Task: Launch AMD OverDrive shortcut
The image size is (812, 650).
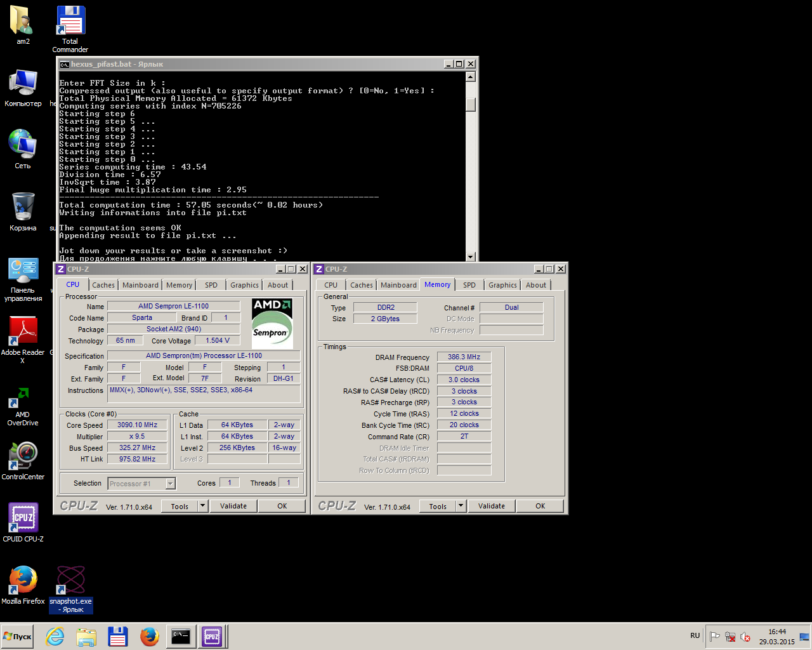Action: (x=23, y=406)
